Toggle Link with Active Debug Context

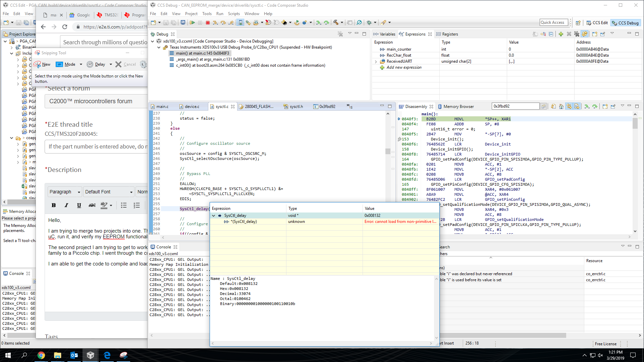569,107
